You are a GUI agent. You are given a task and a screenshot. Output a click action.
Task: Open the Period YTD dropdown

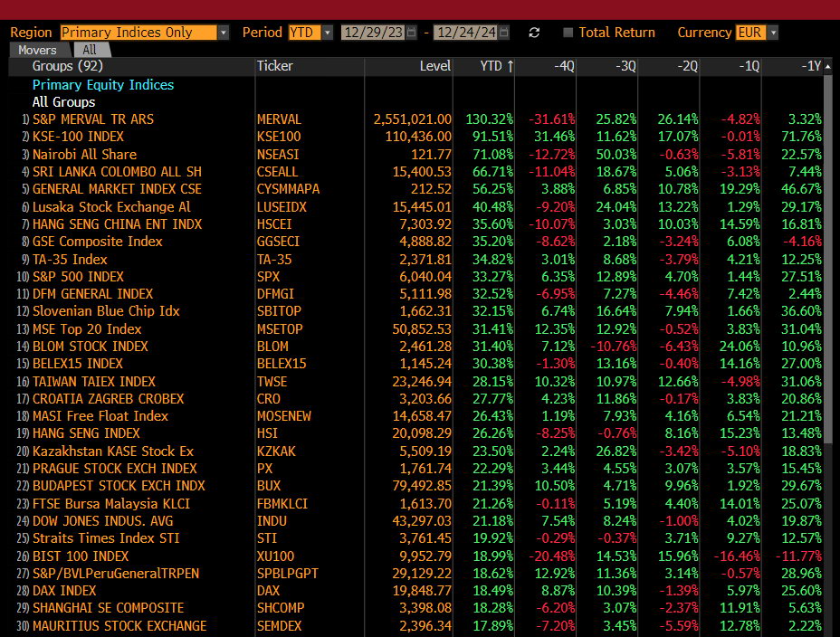tap(328, 33)
